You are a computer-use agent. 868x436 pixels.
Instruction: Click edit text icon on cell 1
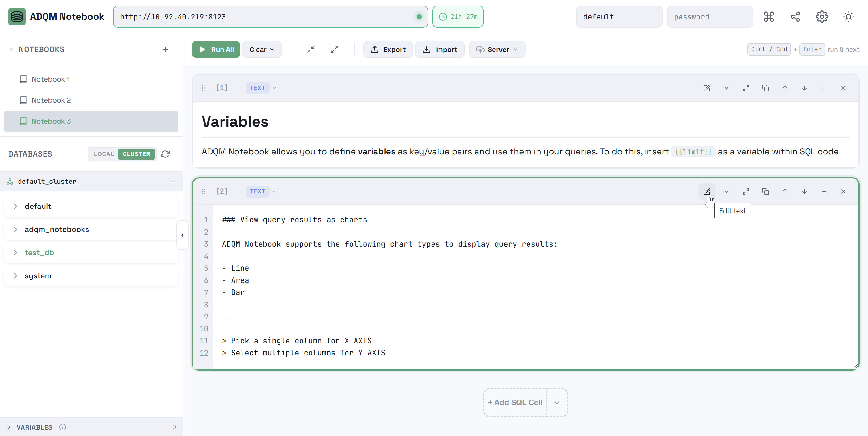tap(707, 88)
